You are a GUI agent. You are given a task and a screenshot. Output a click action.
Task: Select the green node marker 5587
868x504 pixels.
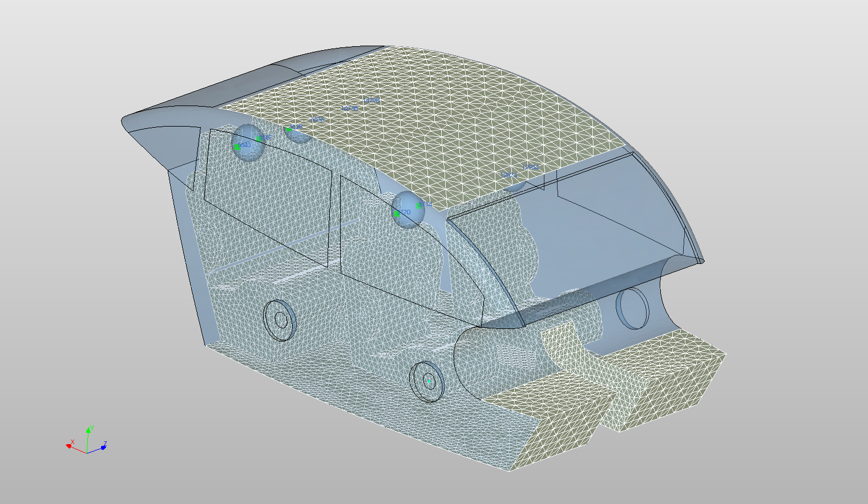[259, 139]
